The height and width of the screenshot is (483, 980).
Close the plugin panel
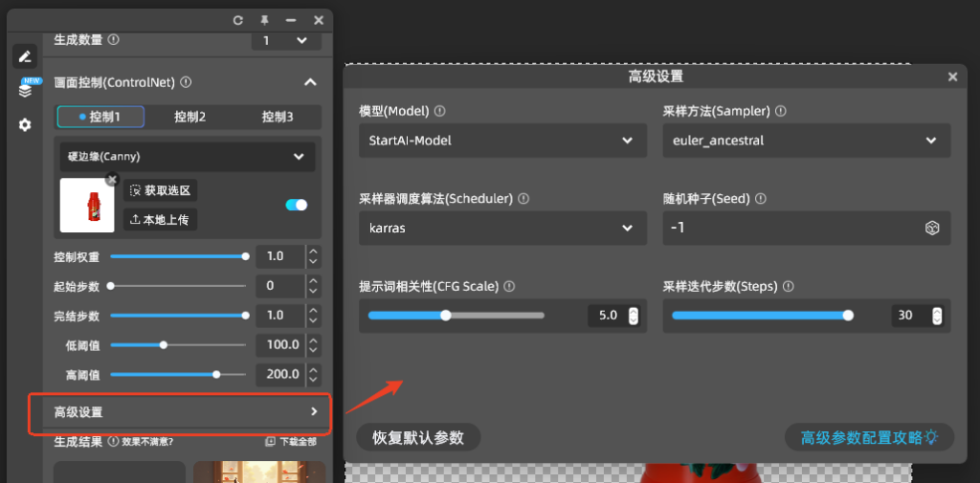coord(319,21)
